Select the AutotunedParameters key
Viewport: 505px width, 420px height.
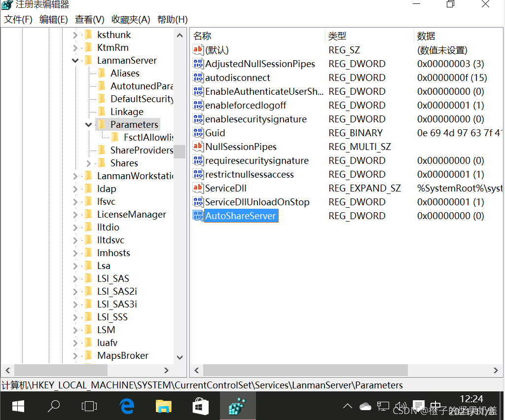tap(142, 86)
